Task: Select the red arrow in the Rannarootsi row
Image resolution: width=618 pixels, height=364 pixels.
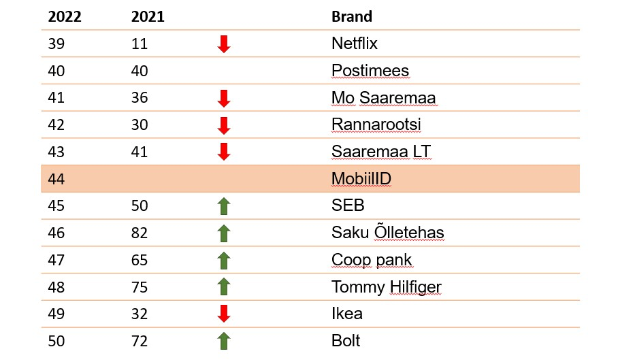Action: [x=224, y=125]
